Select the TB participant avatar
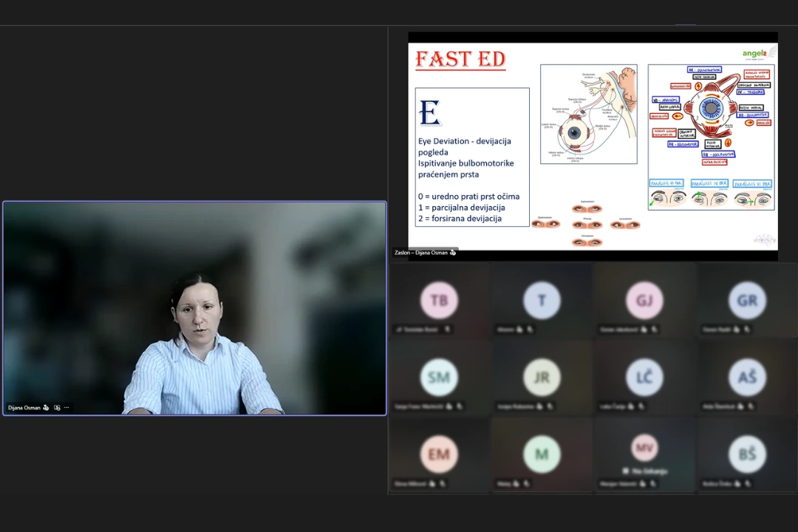The height and width of the screenshot is (532, 798). click(439, 301)
